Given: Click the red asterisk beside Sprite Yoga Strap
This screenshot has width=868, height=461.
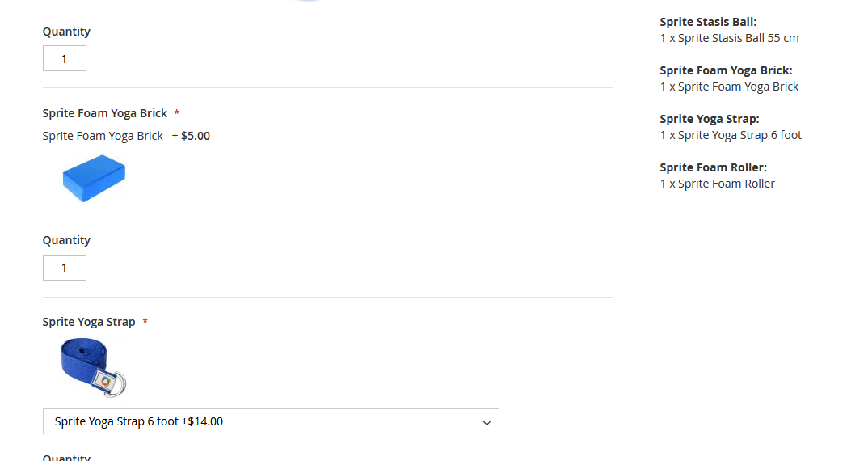Looking at the screenshot, I should (x=145, y=323).
